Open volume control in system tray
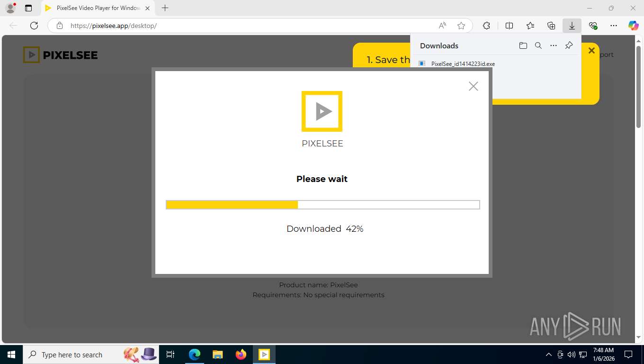Image resolution: width=644 pixels, height=364 pixels. [572, 355]
